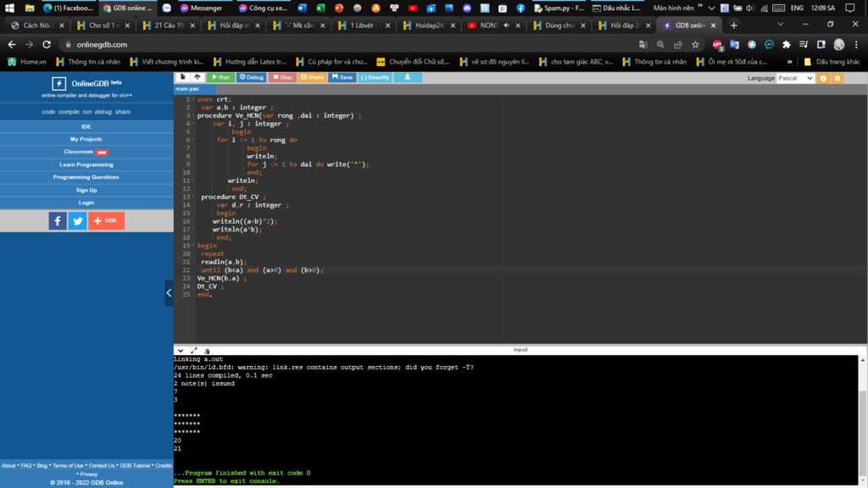Open Contact Us footer link
868x488 pixels.
click(102, 466)
